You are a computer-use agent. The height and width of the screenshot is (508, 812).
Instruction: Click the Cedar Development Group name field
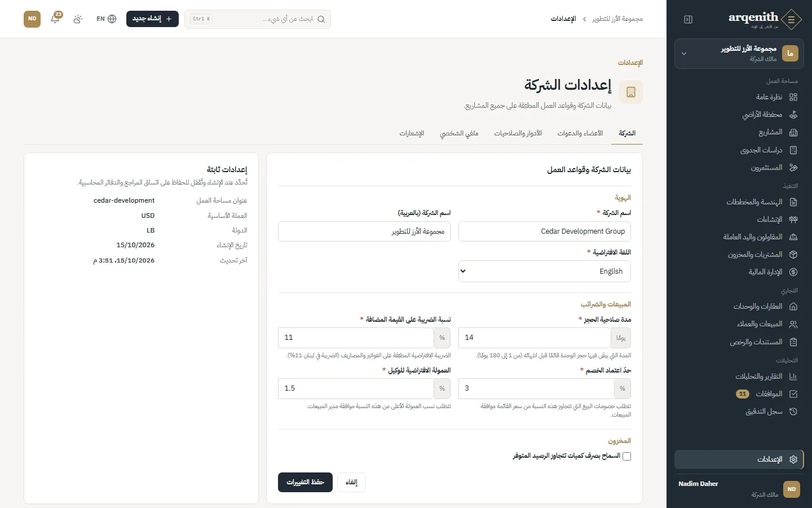[x=545, y=231]
